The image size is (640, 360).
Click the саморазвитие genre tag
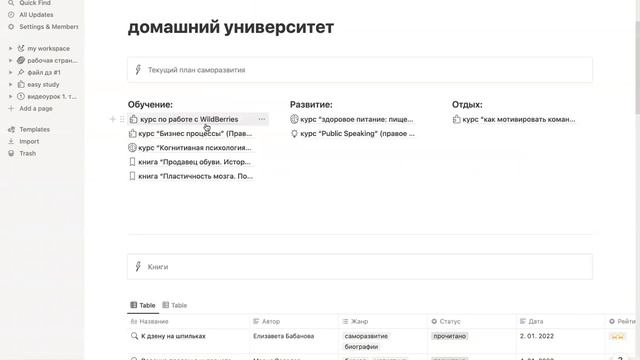pyautogui.click(x=366, y=336)
